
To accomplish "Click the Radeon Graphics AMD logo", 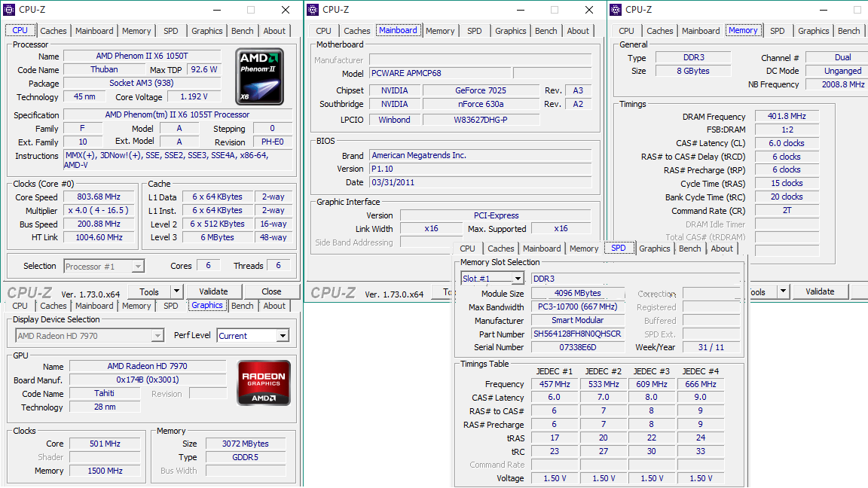I will (264, 383).
